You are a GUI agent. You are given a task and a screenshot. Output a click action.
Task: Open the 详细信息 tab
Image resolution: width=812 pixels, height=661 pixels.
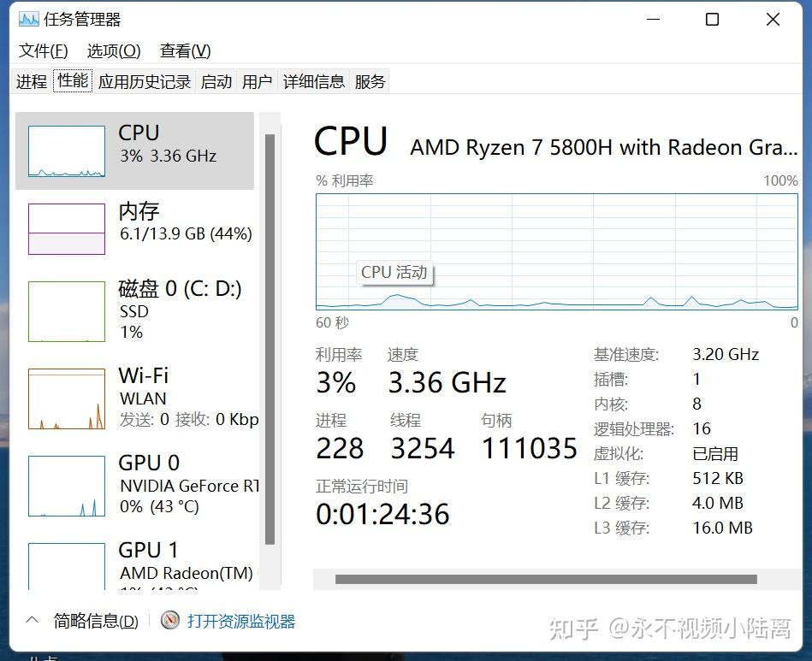314,82
